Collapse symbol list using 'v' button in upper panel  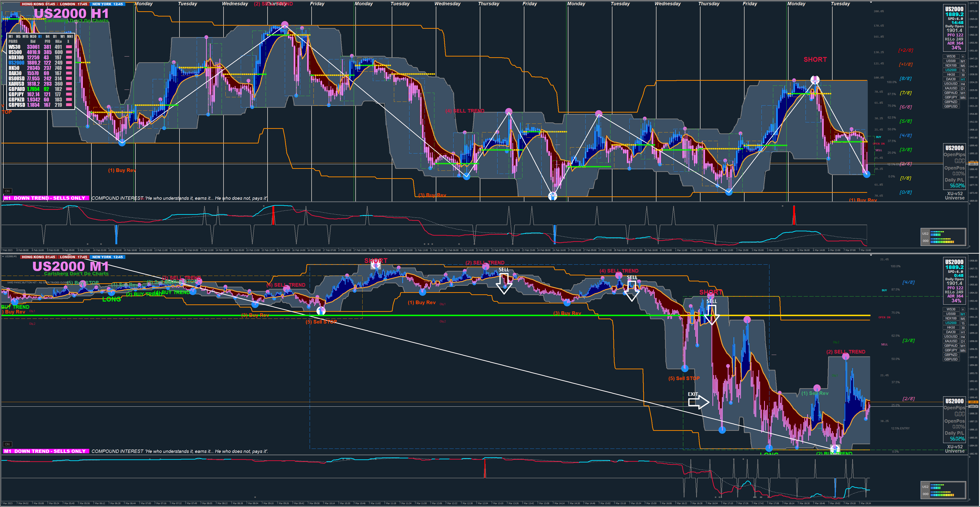click(963, 56)
